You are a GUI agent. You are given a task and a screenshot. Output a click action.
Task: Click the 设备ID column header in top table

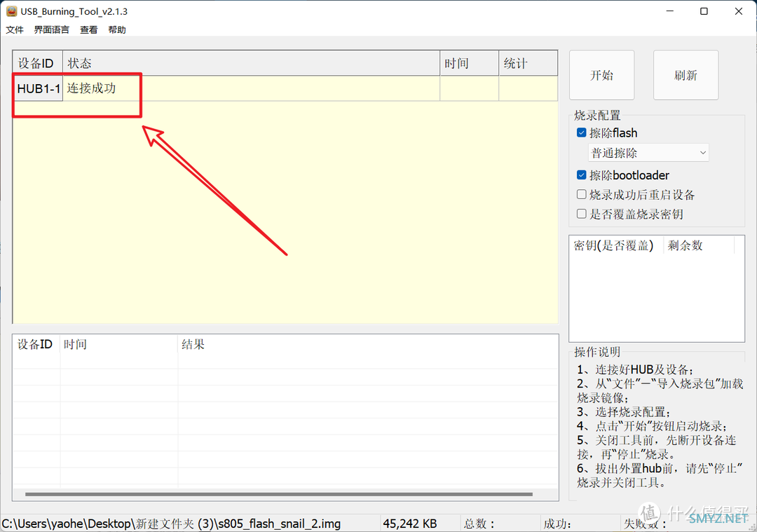pos(38,63)
